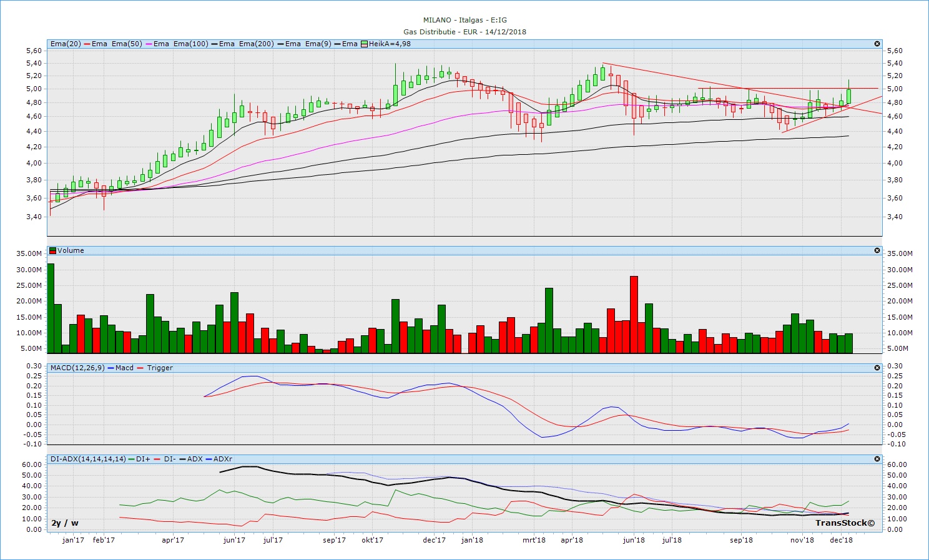
Task: Close the DI-ADX indicator panel
Action: pyautogui.click(x=877, y=459)
